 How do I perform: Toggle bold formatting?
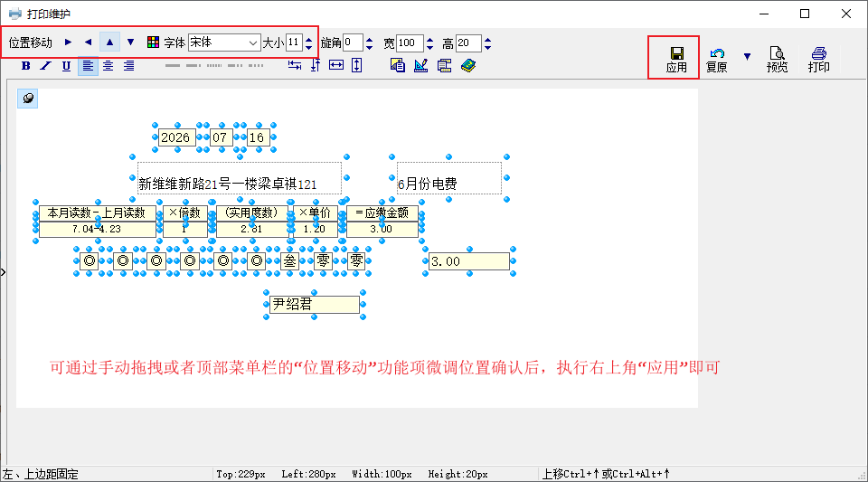[25, 66]
